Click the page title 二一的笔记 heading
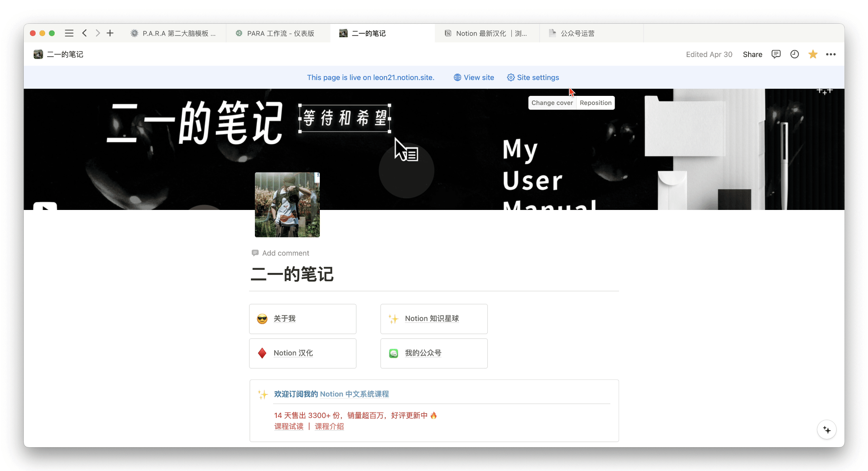Image resolution: width=868 pixels, height=471 pixels. pos(292,274)
